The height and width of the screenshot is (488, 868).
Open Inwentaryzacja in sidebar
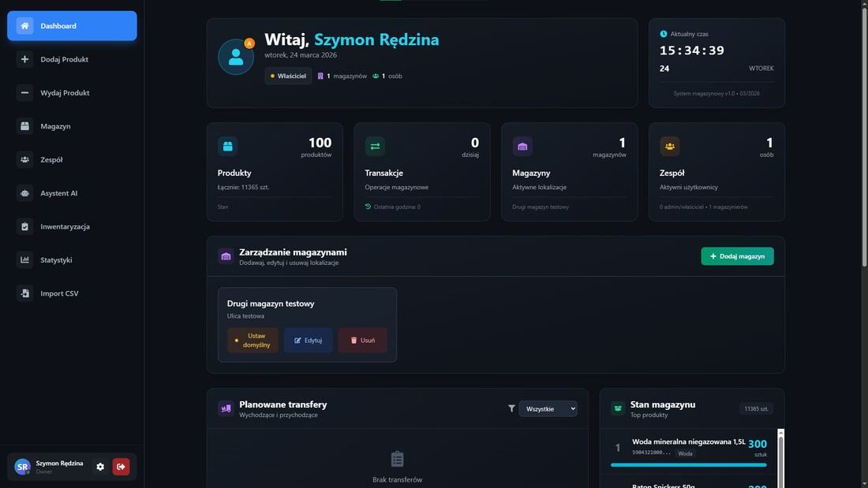coord(72,226)
